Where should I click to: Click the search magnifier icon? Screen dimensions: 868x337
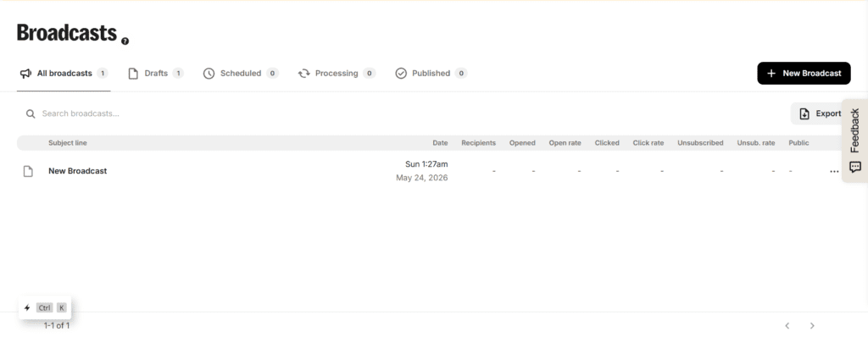pos(31,114)
